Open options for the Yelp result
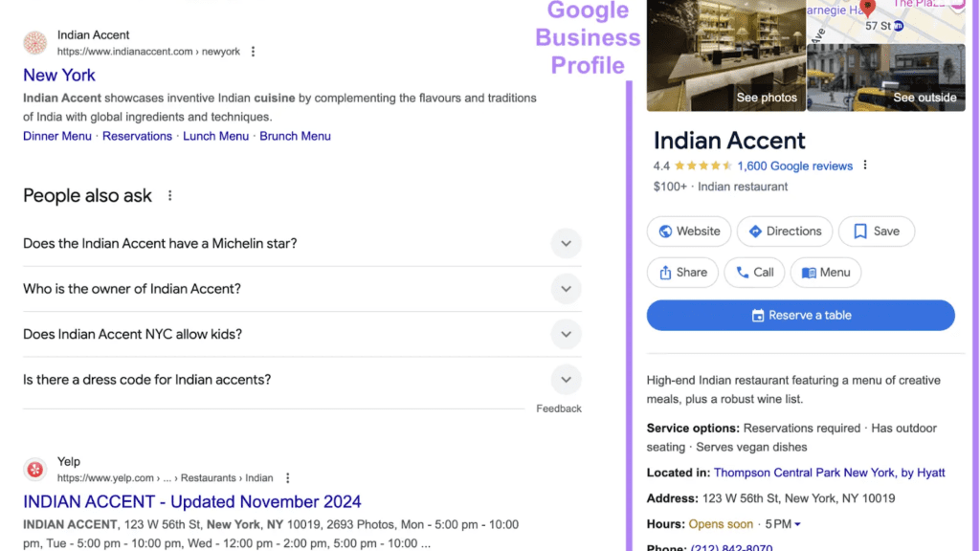 (287, 478)
